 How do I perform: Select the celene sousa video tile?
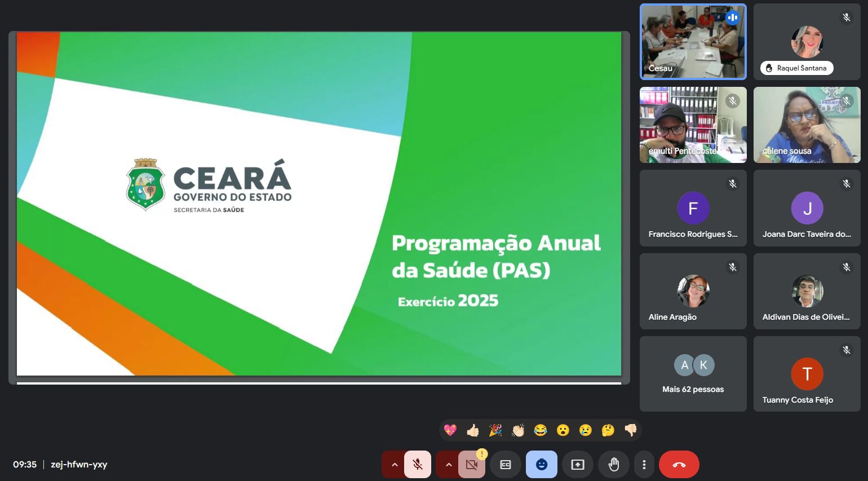pos(807,125)
